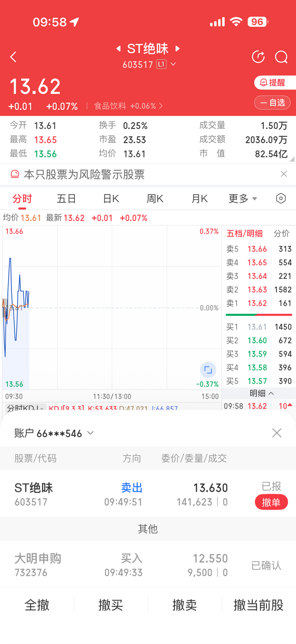The height and width of the screenshot is (644, 296).
Task: Tap the location arrow in status bar
Action: [x=74, y=22]
